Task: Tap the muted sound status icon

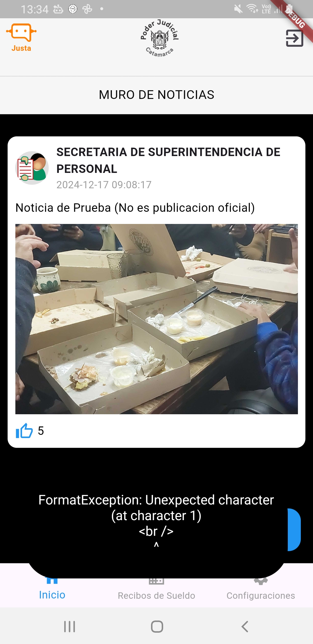Action: point(238,9)
